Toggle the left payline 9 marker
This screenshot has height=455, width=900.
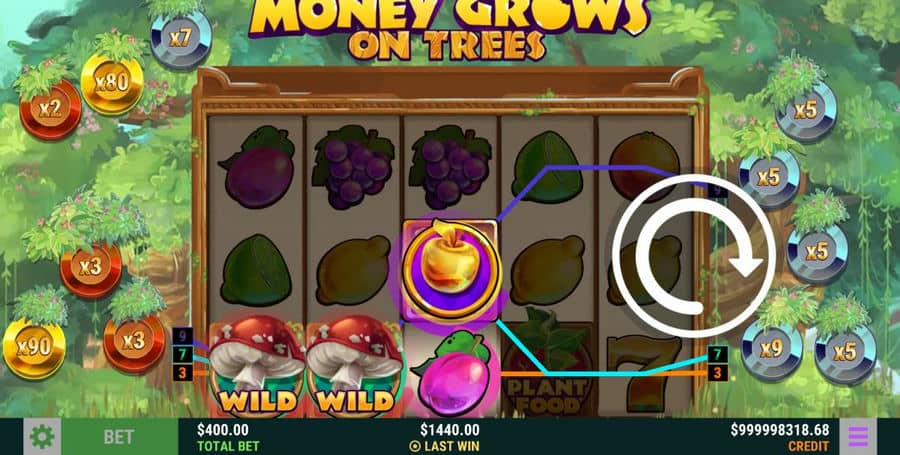coord(183,334)
